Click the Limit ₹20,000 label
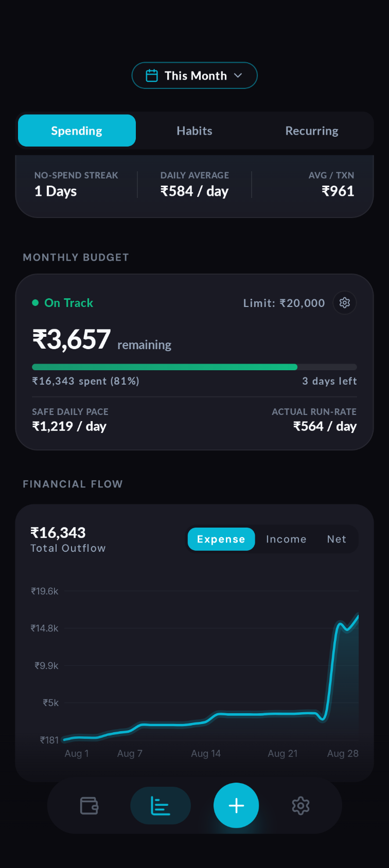 284,303
